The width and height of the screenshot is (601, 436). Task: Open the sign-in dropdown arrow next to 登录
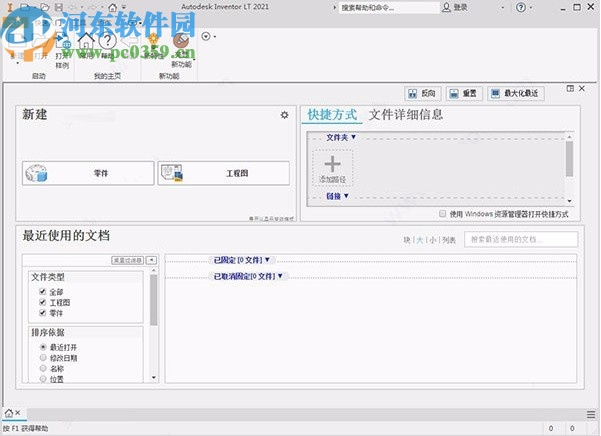pyautogui.click(x=502, y=7)
